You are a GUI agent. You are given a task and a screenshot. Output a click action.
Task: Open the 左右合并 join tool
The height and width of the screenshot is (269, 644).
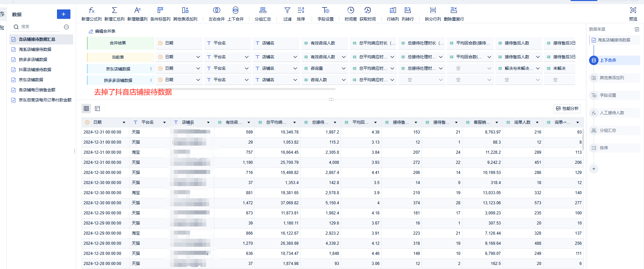[x=217, y=10]
